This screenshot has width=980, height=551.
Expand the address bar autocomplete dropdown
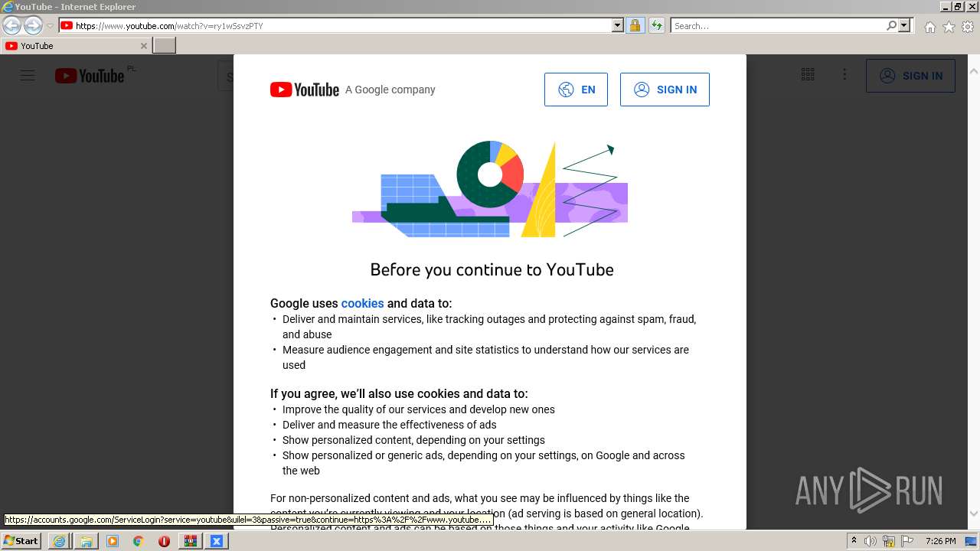click(x=618, y=26)
